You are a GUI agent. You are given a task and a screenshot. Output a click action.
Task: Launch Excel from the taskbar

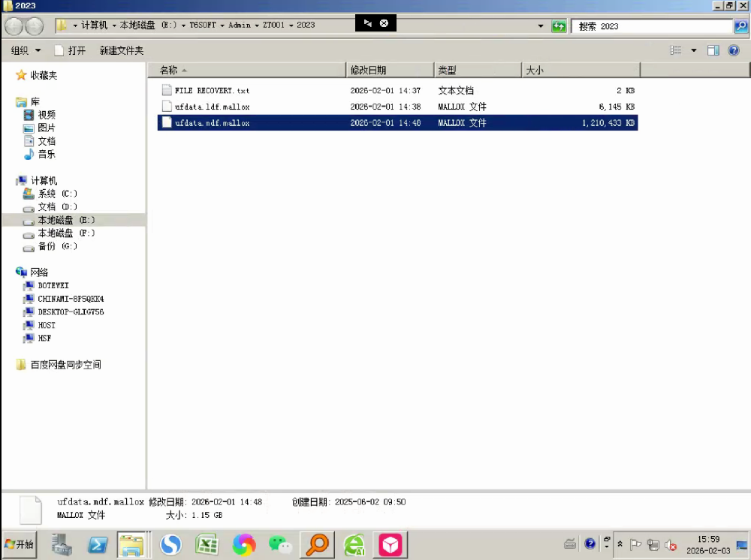207,544
